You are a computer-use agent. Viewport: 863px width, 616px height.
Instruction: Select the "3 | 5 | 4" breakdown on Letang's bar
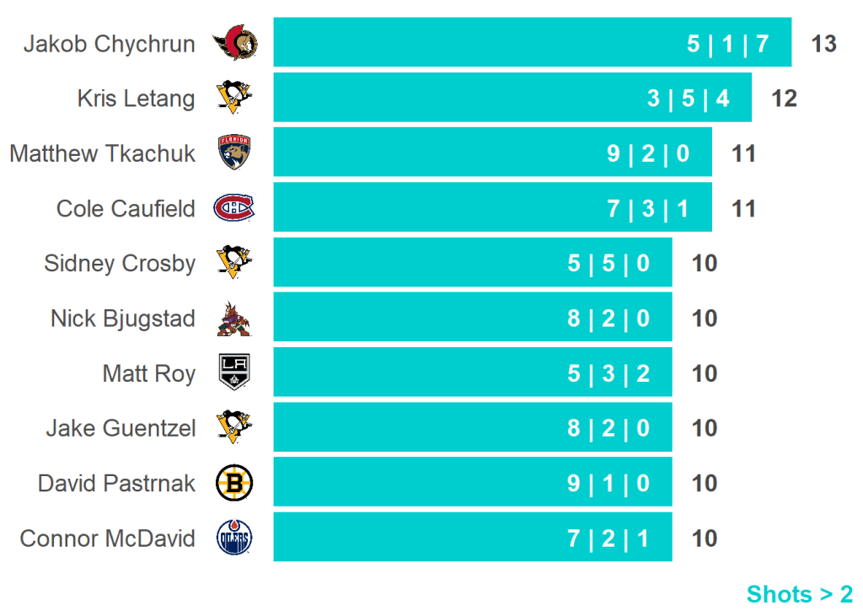click(689, 98)
